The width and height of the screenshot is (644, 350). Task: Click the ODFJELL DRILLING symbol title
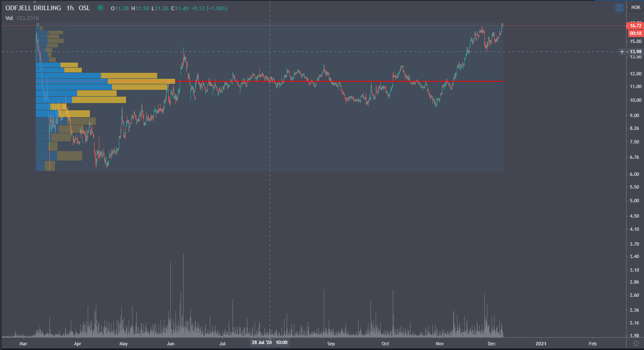coord(33,8)
